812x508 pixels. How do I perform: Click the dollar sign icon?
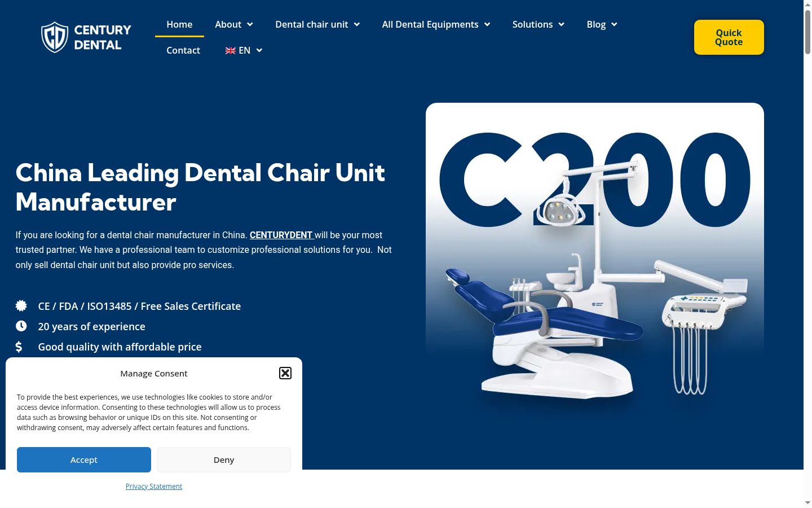pyautogui.click(x=19, y=347)
